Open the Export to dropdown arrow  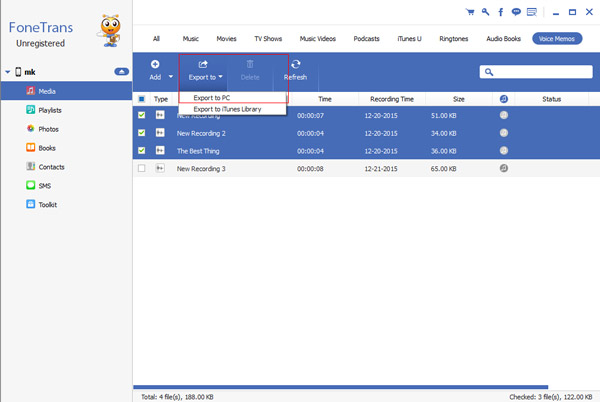220,76
